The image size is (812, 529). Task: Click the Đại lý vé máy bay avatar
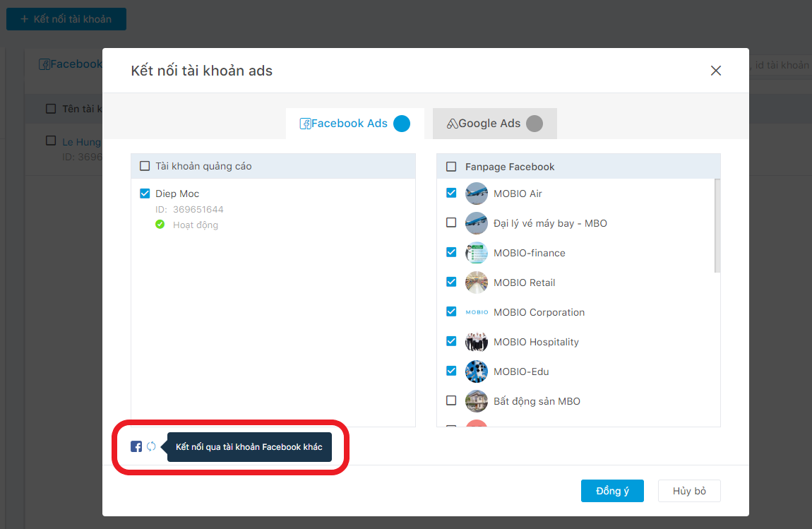point(477,223)
